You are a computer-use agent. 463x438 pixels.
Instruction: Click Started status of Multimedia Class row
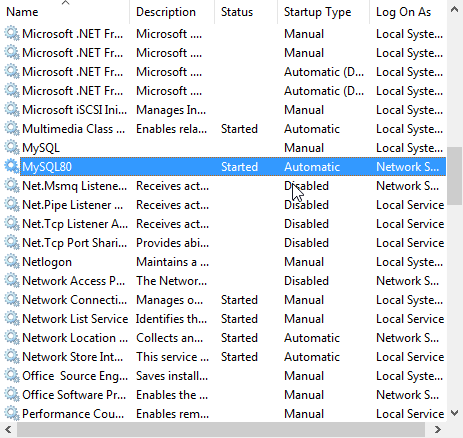[239, 129]
